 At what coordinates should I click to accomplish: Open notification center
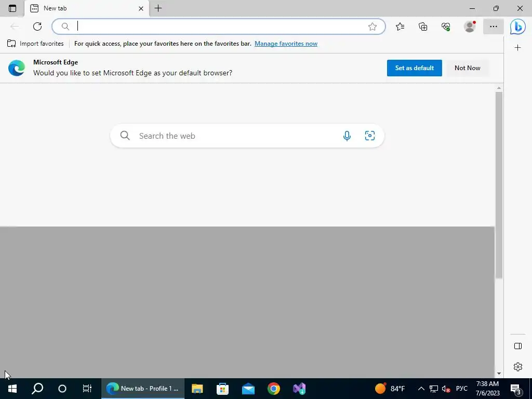point(516,389)
